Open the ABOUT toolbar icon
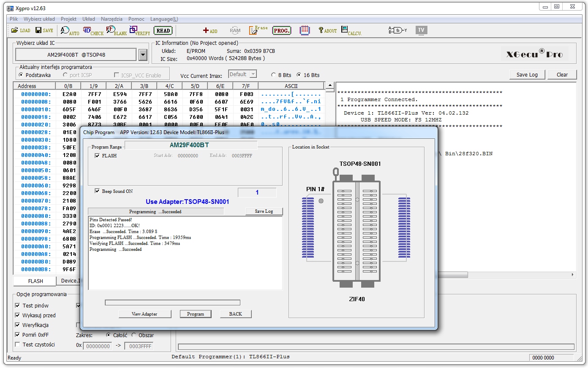The width and height of the screenshot is (588, 368). click(327, 30)
